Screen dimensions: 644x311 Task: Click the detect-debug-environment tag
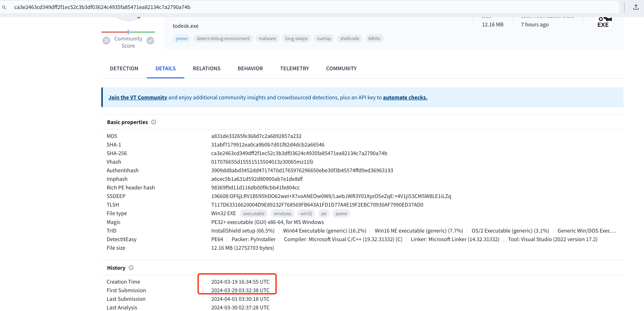pos(223,38)
